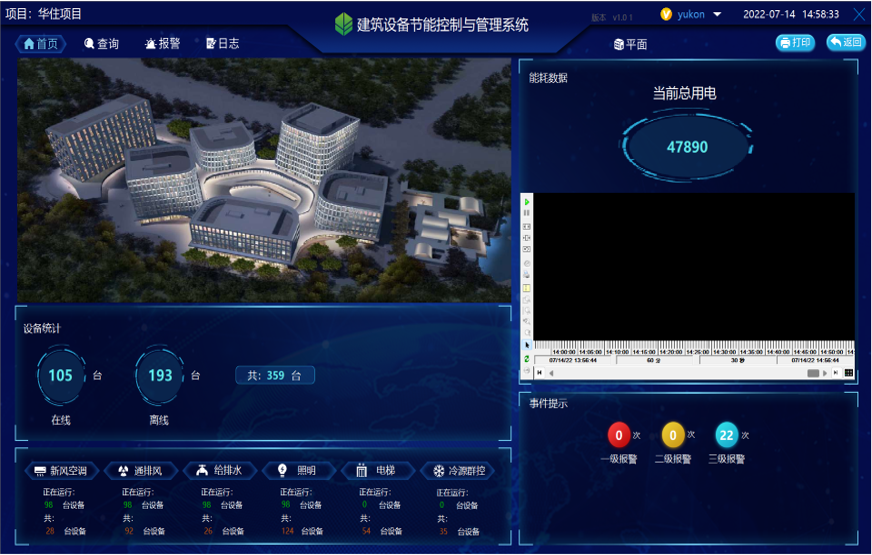Screen dimensions: 872x555
Task: Select the 冷源群控 chiller control category
Action: (x=457, y=471)
